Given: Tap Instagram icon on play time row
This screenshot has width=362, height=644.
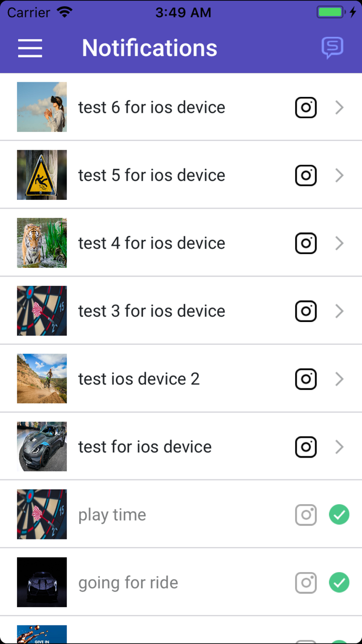Looking at the screenshot, I should 306,515.
